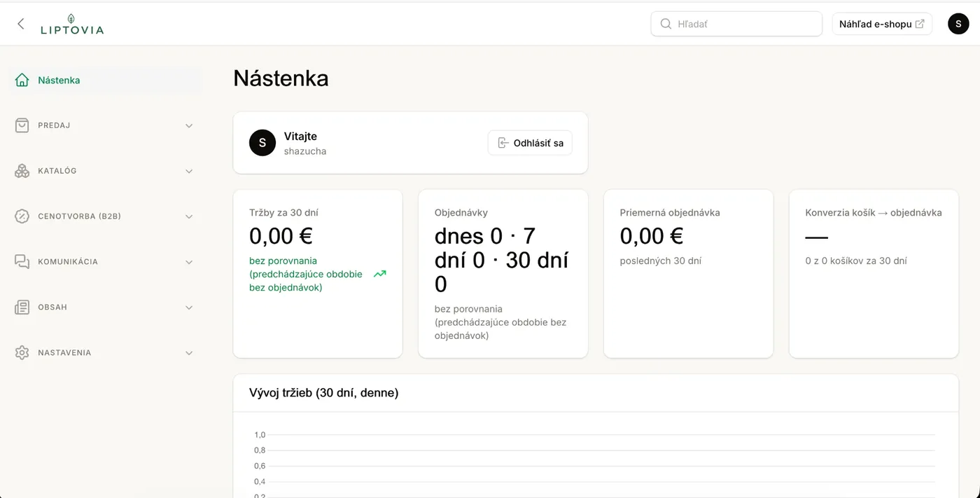Click the dash value in Konverzia card
The width and height of the screenshot is (980, 498).
[x=817, y=237]
